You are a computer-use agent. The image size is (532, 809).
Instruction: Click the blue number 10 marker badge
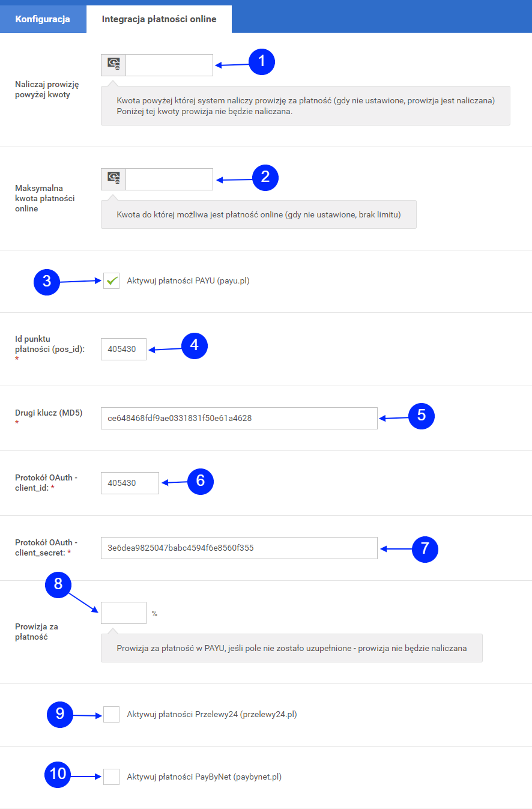click(x=58, y=775)
